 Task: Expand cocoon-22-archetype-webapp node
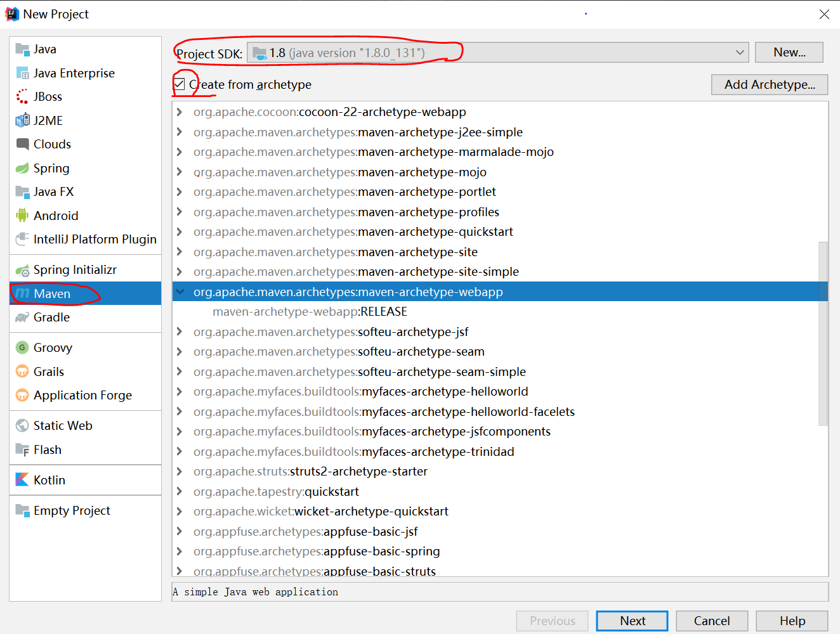pyautogui.click(x=180, y=112)
